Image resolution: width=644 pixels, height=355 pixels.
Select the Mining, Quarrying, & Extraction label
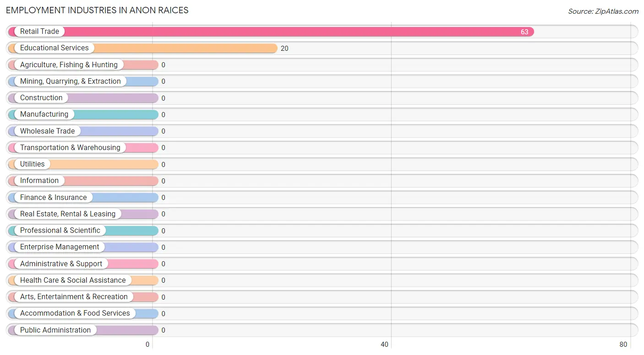coord(71,81)
